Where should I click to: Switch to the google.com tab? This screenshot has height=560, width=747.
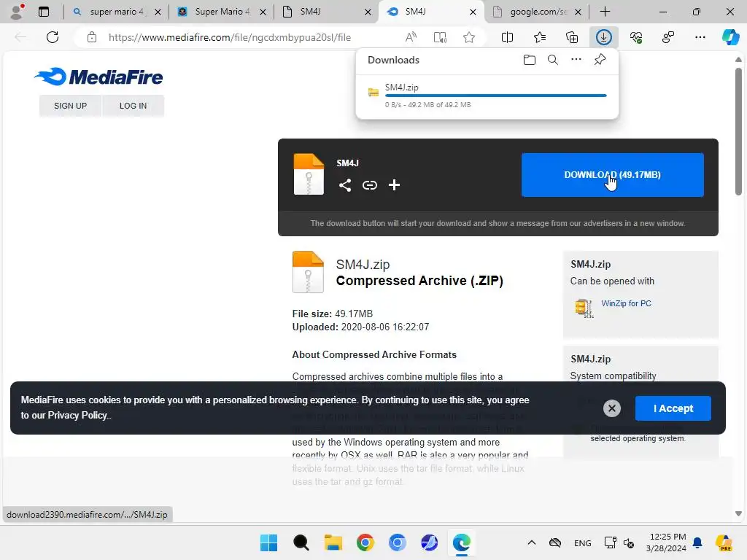pyautogui.click(x=536, y=12)
